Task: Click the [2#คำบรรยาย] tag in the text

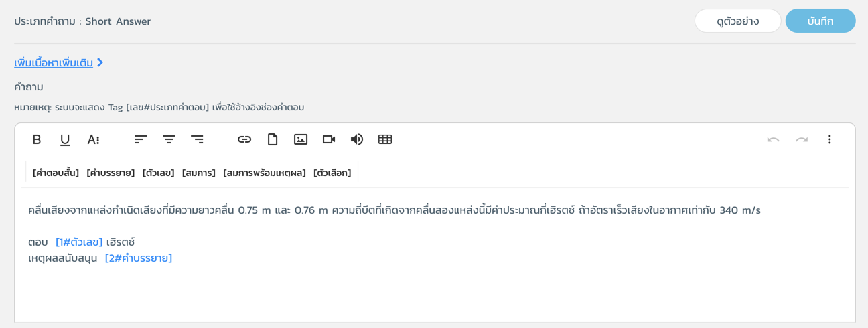Action: [x=139, y=258]
